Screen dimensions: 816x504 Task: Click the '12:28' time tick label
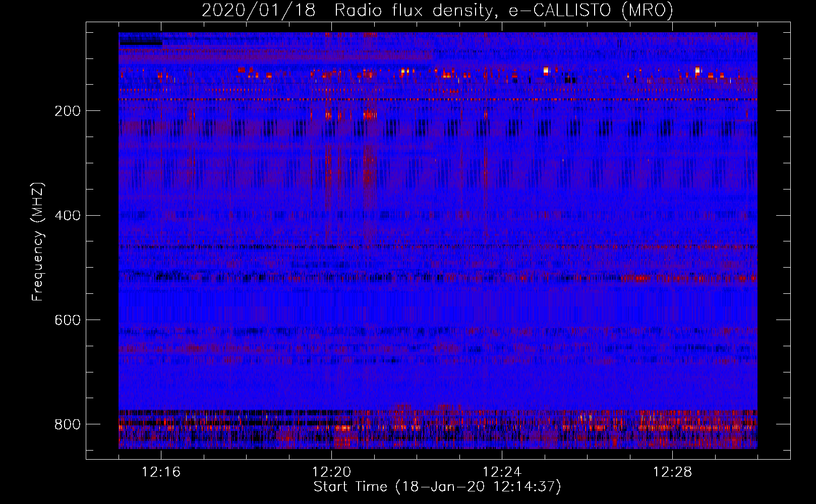pyautogui.click(x=672, y=472)
